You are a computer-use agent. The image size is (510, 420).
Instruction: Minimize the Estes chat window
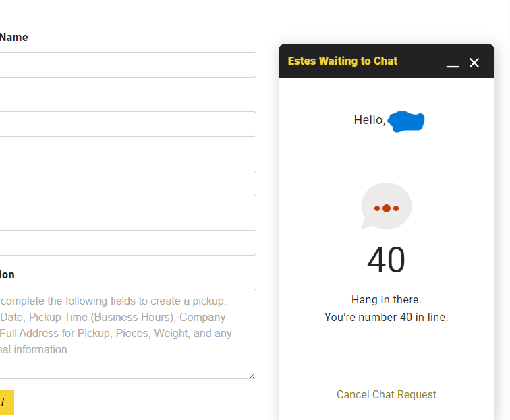(453, 63)
